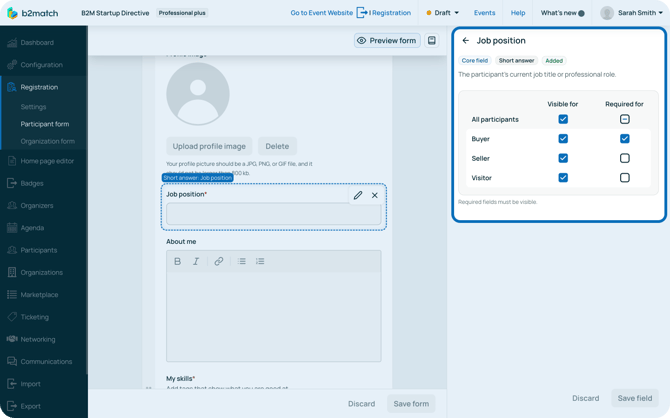670x418 pixels.
Task: Click the Preview form button
Action: point(387,41)
